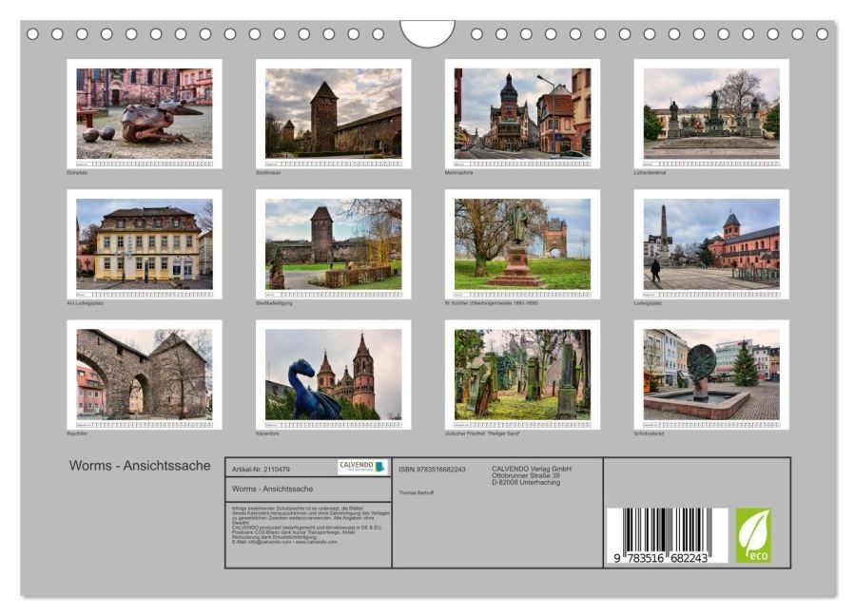Open the Domplatz dragon sculpture thumbnail
The width and height of the screenshot is (855, 616).
(145, 114)
